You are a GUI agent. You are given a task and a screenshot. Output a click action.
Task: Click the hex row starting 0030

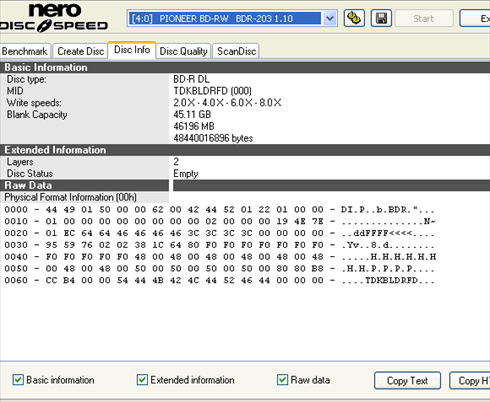(220, 245)
